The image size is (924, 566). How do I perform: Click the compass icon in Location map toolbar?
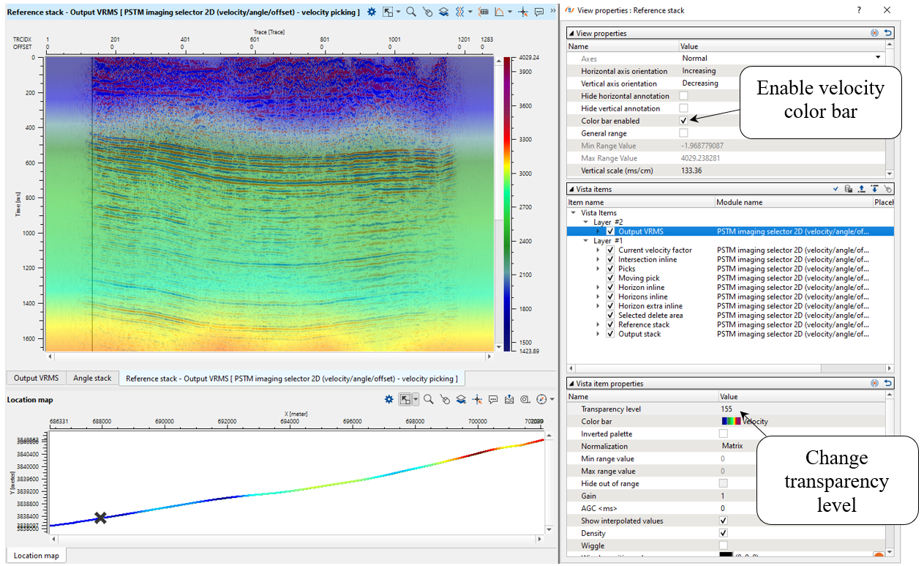(x=541, y=400)
